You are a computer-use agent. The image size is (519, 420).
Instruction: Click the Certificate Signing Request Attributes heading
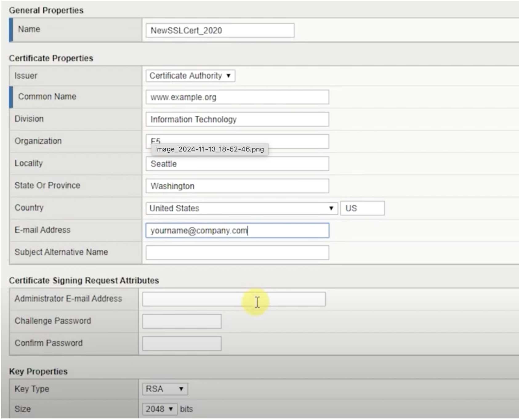[x=84, y=281]
